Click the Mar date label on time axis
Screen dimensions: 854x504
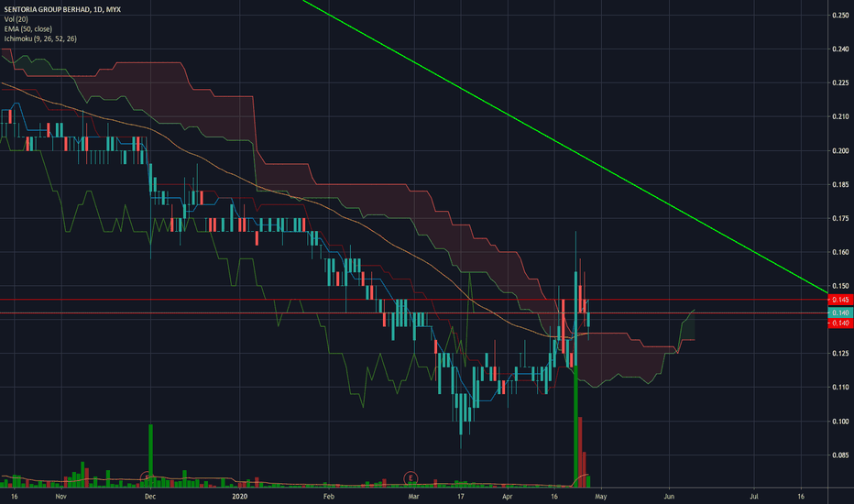tap(413, 497)
